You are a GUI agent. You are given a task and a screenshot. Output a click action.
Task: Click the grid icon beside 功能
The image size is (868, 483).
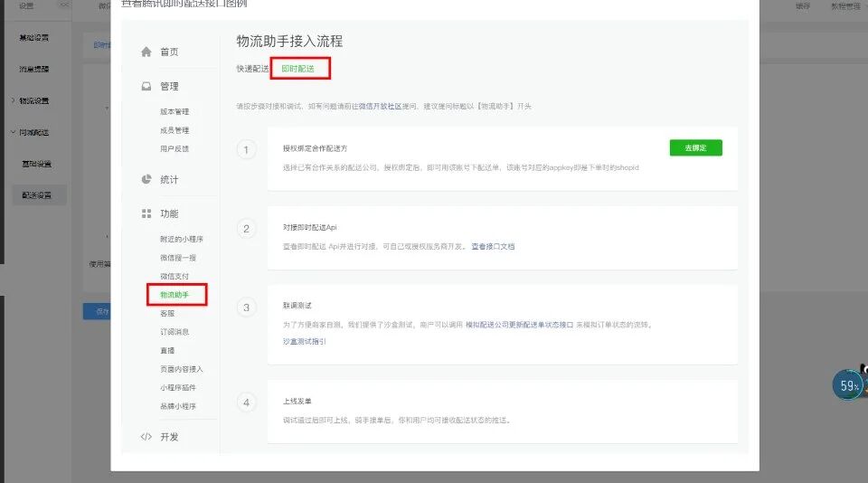tap(146, 213)
